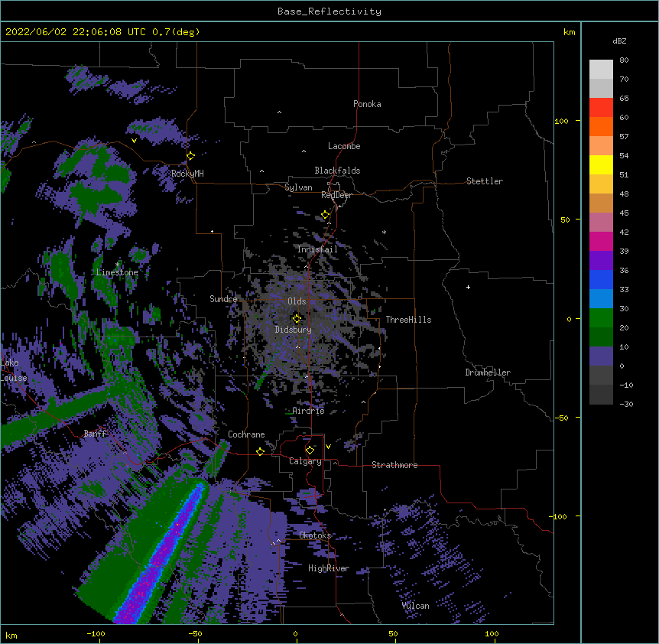Screen dimensions: 659x644
Task: Click the Lacombe label on the map
Action: click(344, 146)
